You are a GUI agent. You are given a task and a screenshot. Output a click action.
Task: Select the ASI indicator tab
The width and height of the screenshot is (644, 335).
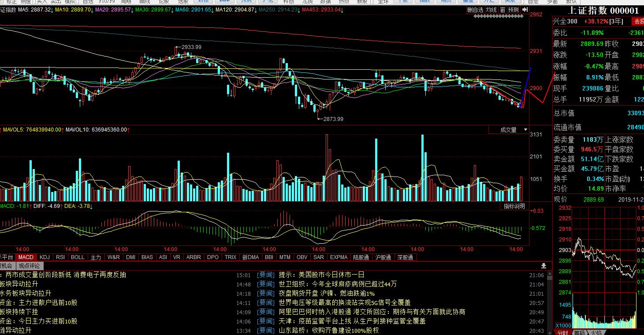pyautogui.click(x=163, y=257)
